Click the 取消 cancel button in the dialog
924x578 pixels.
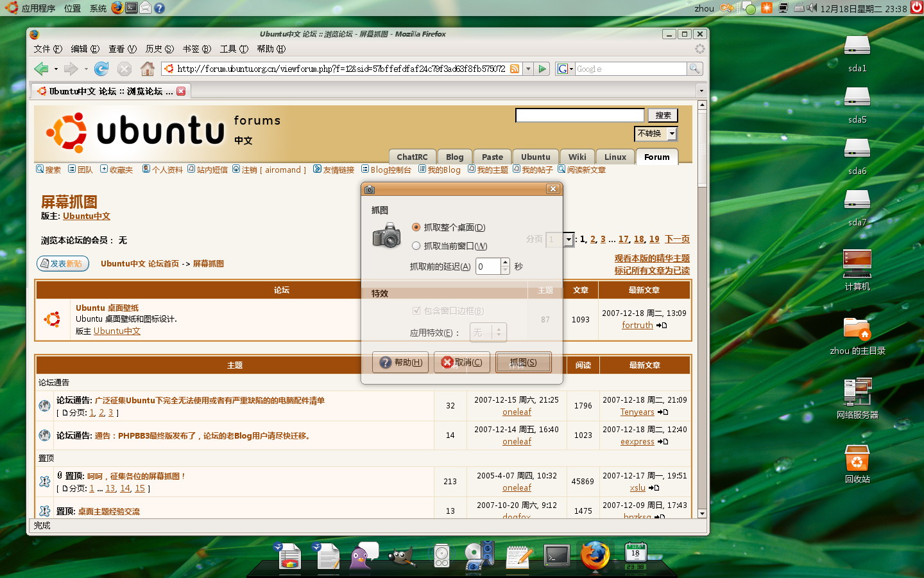tap(462, 362)
